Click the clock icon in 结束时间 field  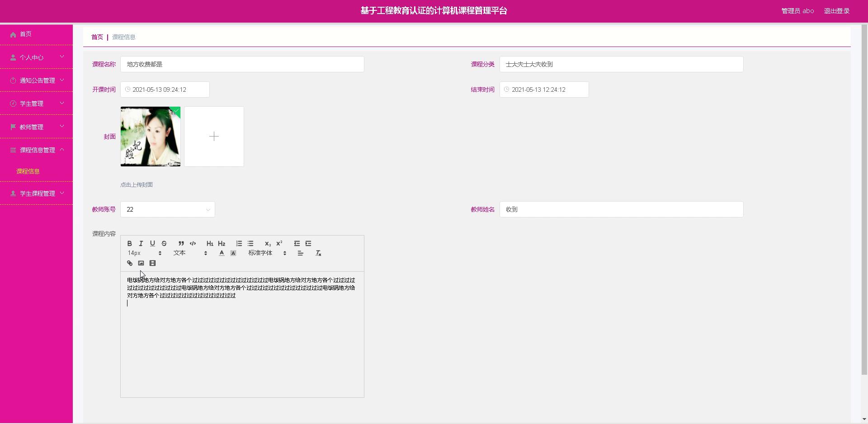coord(506,90)
